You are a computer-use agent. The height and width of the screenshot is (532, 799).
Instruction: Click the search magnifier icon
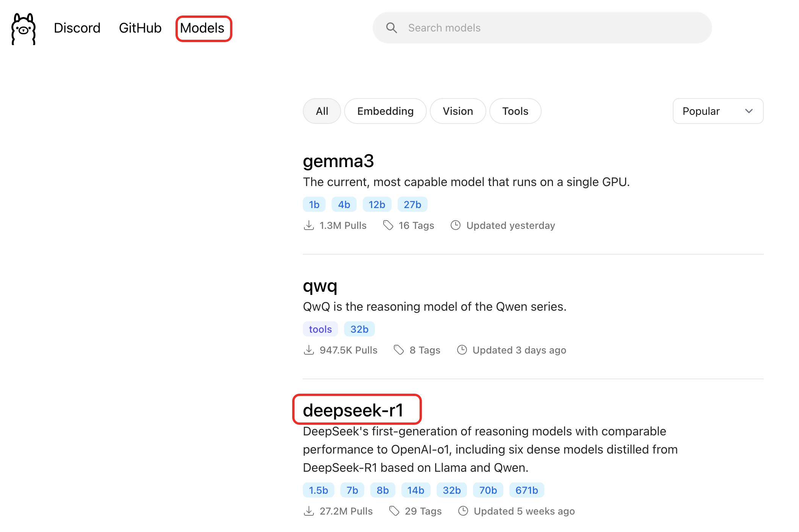[392, 28]
